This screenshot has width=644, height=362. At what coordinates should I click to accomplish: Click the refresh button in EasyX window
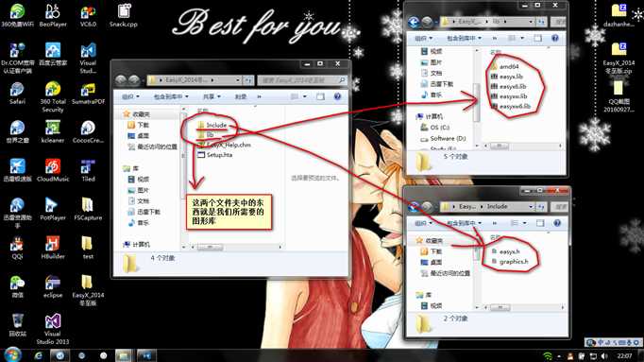pos(248,80)
